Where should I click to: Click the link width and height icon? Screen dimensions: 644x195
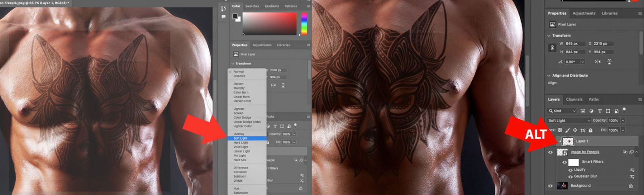tap(552, 48)
